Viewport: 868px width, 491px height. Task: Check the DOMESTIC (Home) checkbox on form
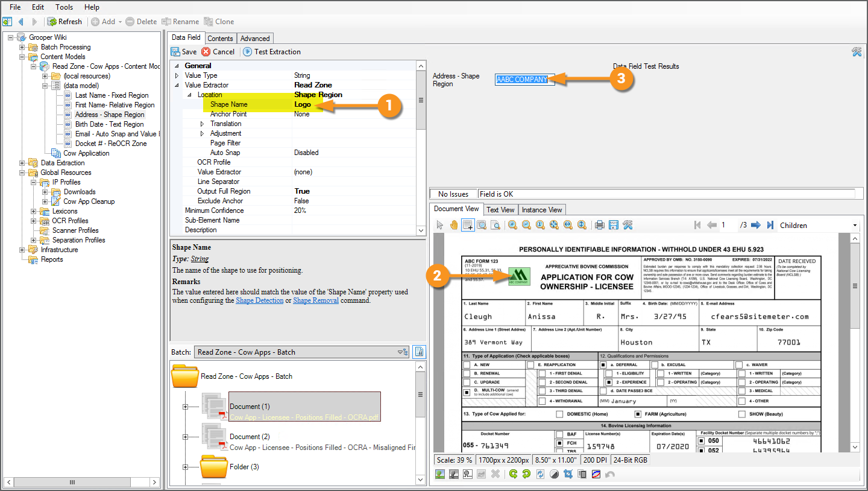coord(560,414)
